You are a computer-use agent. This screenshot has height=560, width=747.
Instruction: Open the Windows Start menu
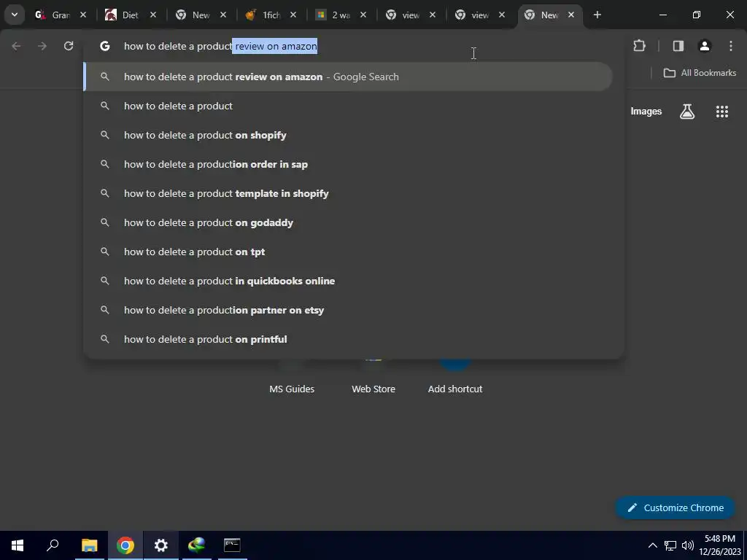[18, 545]
